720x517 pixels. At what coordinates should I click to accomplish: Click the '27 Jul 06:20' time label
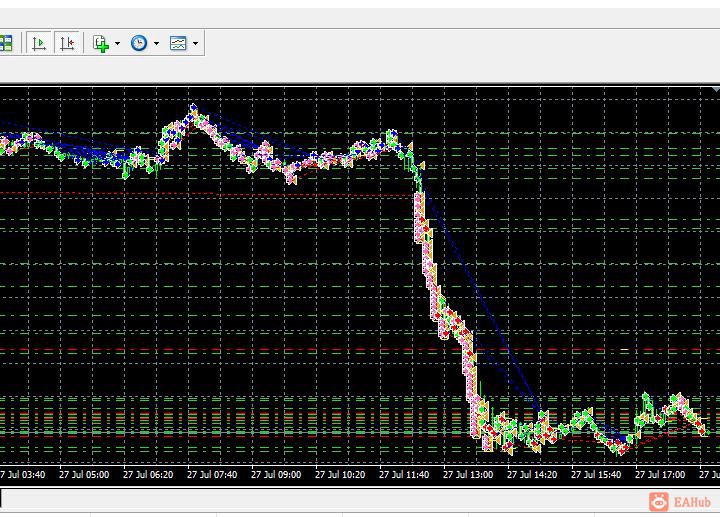[148, 475]
